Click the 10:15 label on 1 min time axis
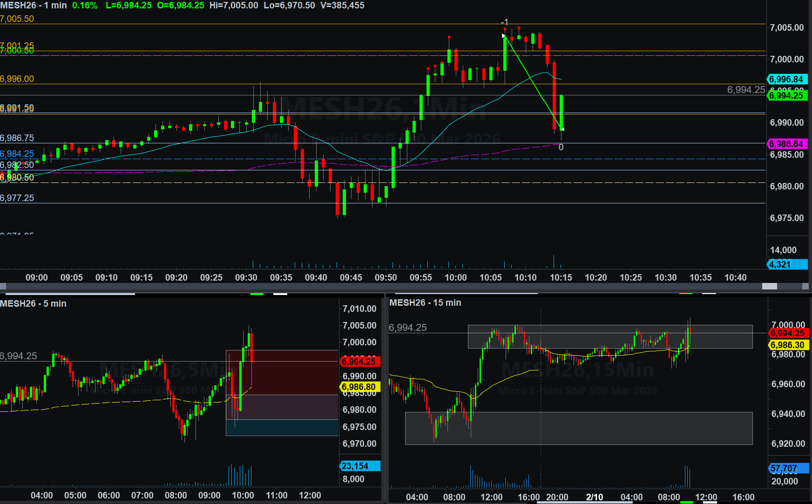Image resolution: width=812 pixels, height=504 pixels. click(561, 278)
